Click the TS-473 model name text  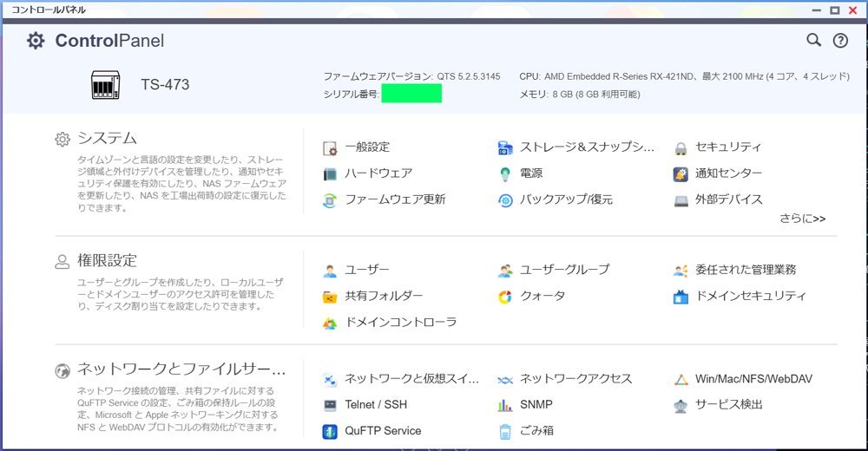tap(165, 85)
